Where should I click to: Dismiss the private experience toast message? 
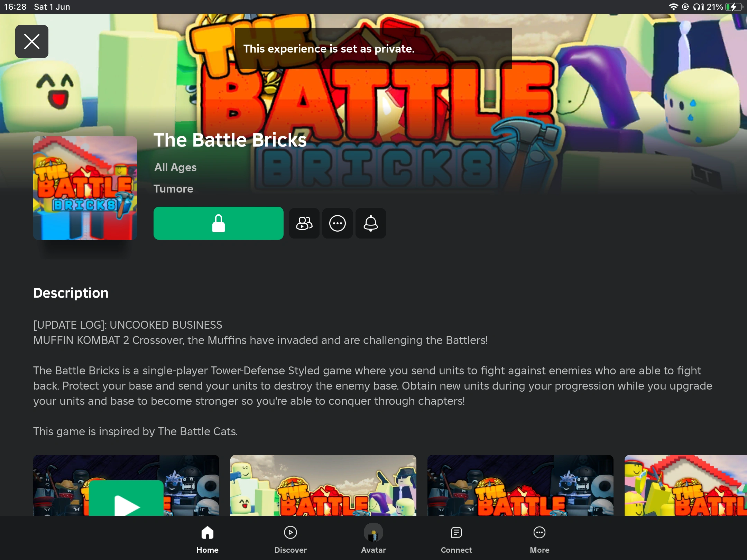click(373, 48)
